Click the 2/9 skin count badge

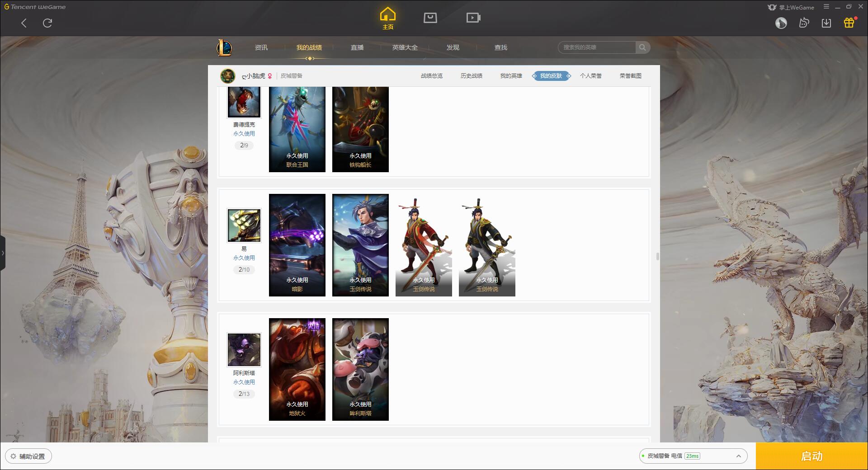244,146
